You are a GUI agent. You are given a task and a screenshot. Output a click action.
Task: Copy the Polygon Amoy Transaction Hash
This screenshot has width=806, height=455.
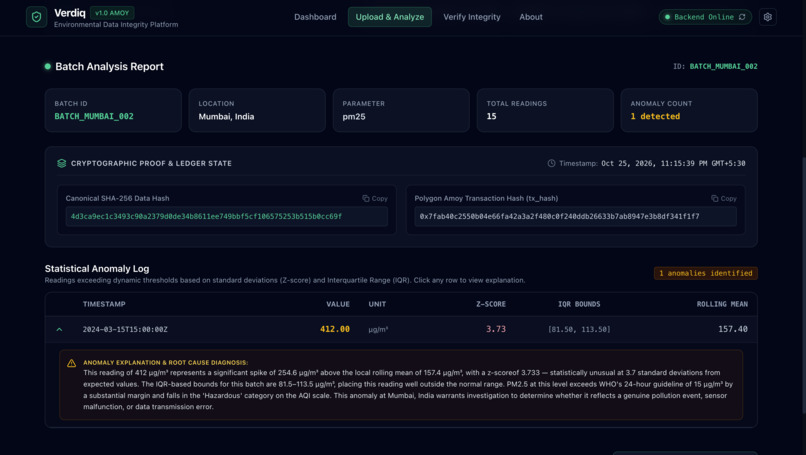point(724,198)
